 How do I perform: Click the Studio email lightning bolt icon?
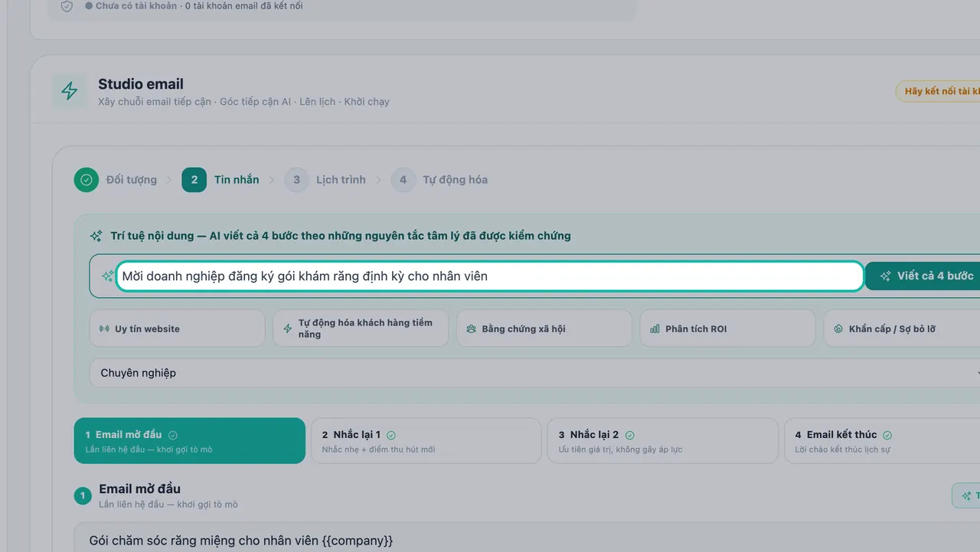pyautogui.click(x=70, y=92)
